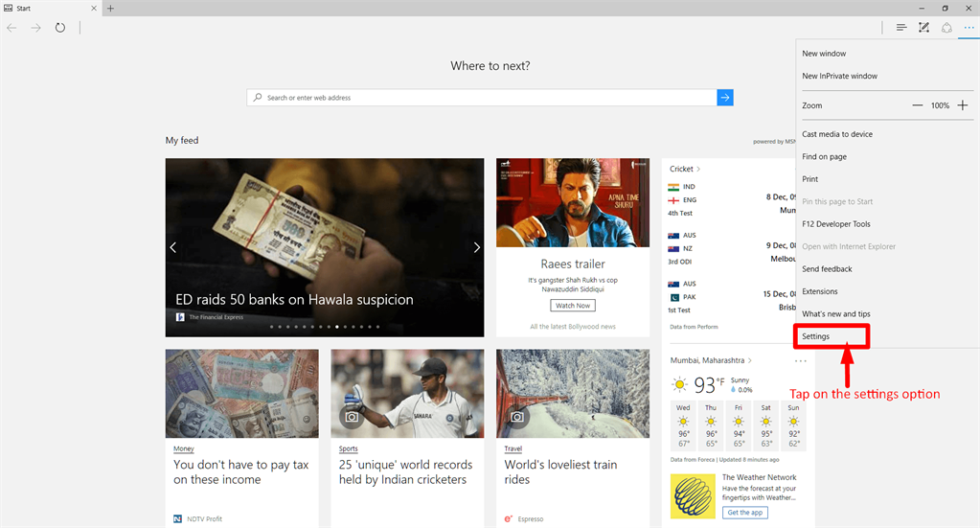Click the My feed heading
Image resolution: width=980 pixels, height=528 pixels.
182,141
